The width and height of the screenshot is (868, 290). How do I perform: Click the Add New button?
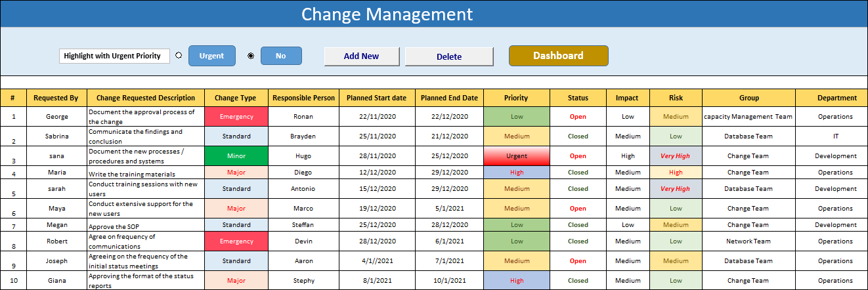click(x=361, y=56)
